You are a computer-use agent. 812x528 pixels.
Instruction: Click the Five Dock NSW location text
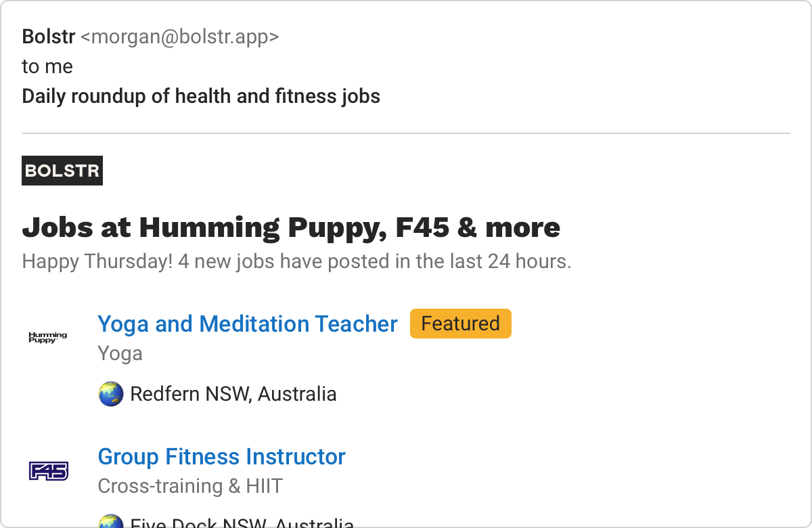242,522
